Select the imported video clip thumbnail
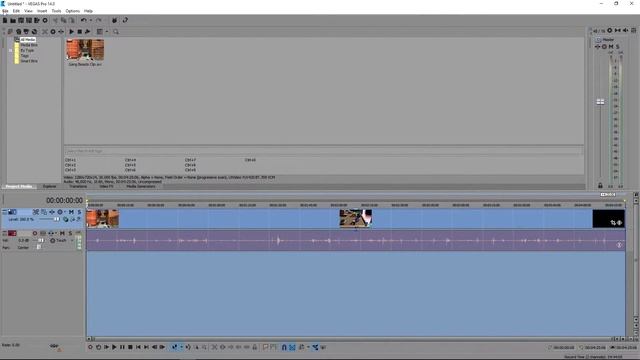Viewport: 640px width, 360px height. click(85, 50)
